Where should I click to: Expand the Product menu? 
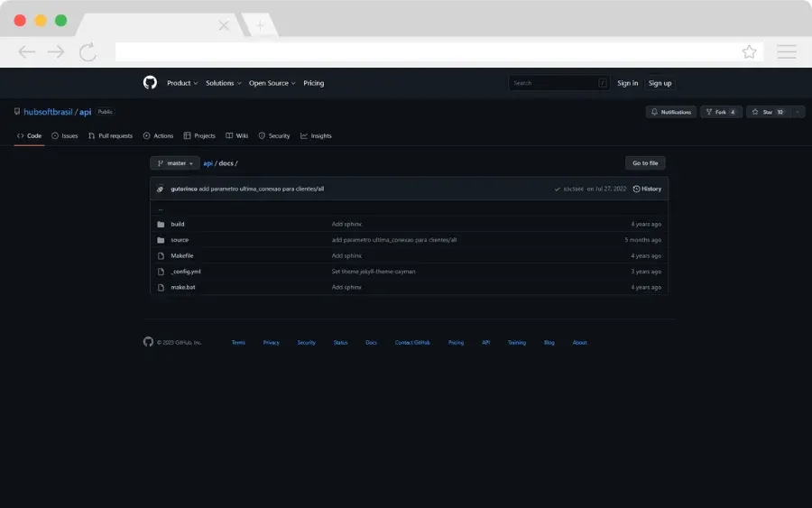pos(182,83)
